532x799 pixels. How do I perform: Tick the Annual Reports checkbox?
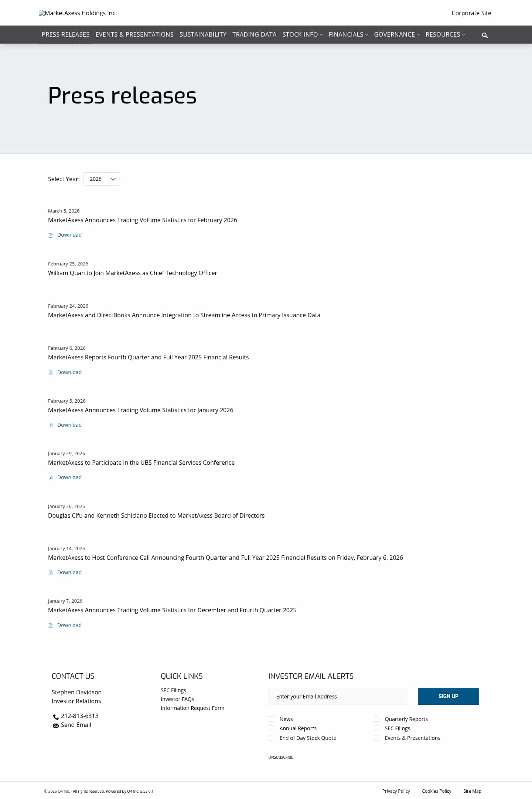coord(271,728)
